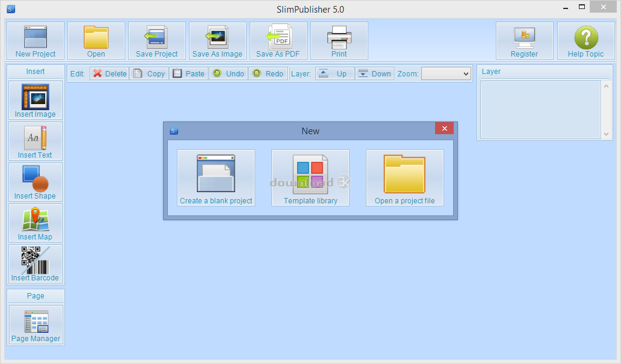Choose Open a project file option
621x364 pixels.
[405, 178]
